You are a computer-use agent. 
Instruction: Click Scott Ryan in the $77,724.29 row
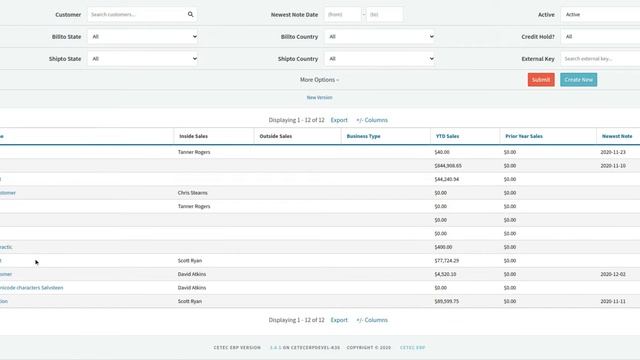pos(190,260)
